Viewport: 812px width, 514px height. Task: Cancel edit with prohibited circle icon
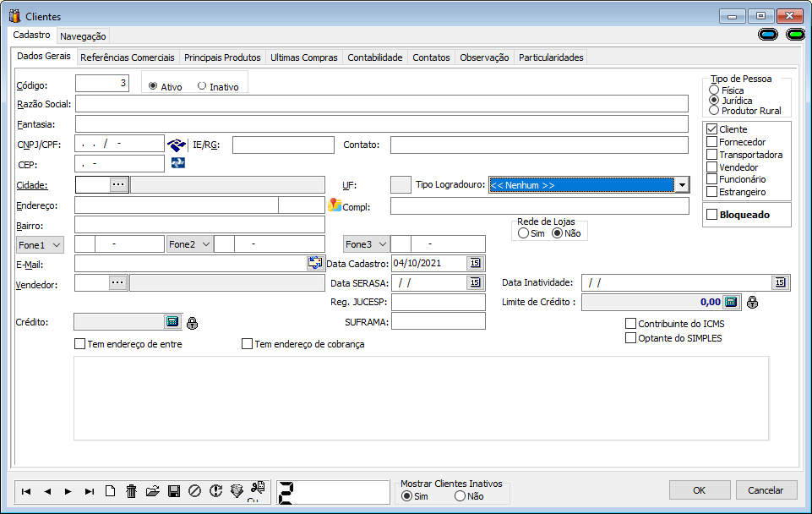[194, 490]
